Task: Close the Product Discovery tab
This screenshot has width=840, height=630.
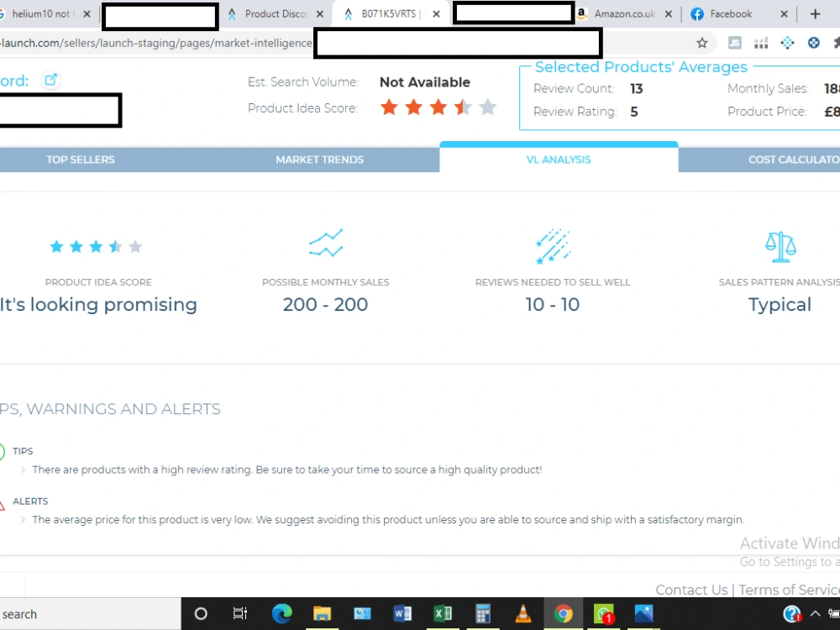Action: (x=320, y=14)
